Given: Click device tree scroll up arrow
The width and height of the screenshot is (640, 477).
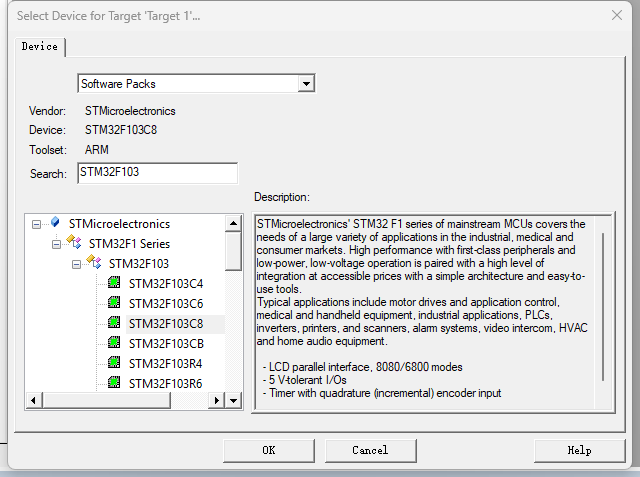Looking at the screenshot, I should pos(233,223).
